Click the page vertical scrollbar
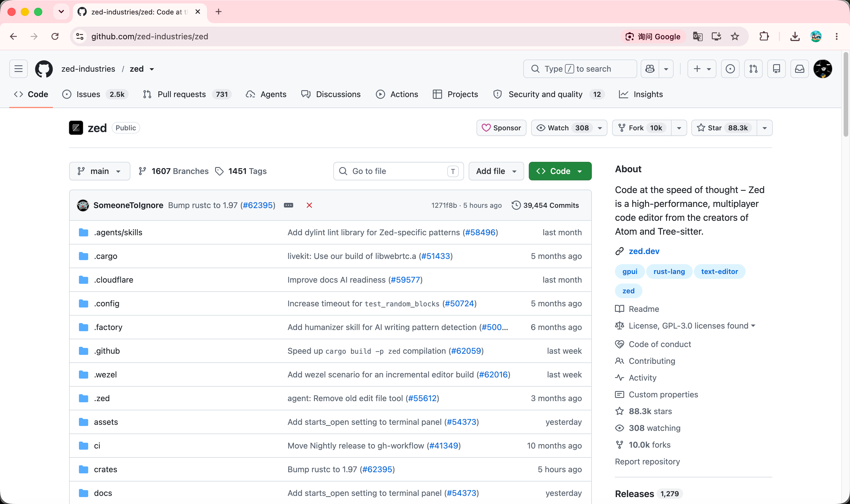 click(x=846, y=95)
